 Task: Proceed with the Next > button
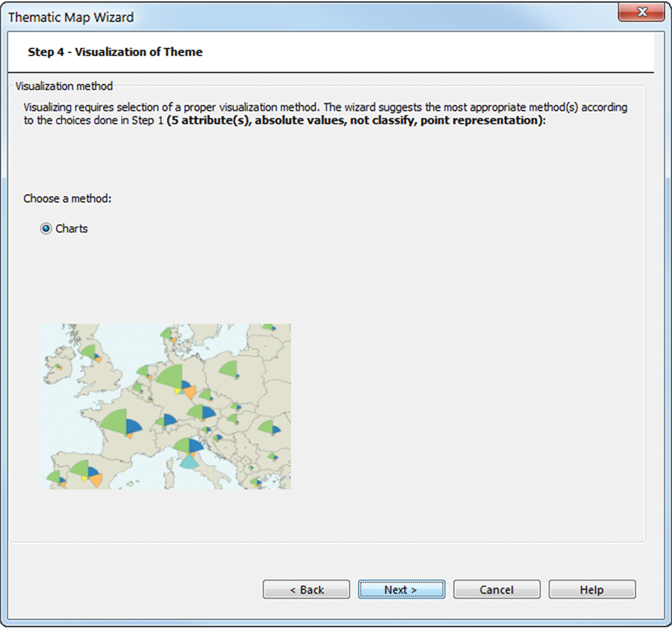point(401,590)
